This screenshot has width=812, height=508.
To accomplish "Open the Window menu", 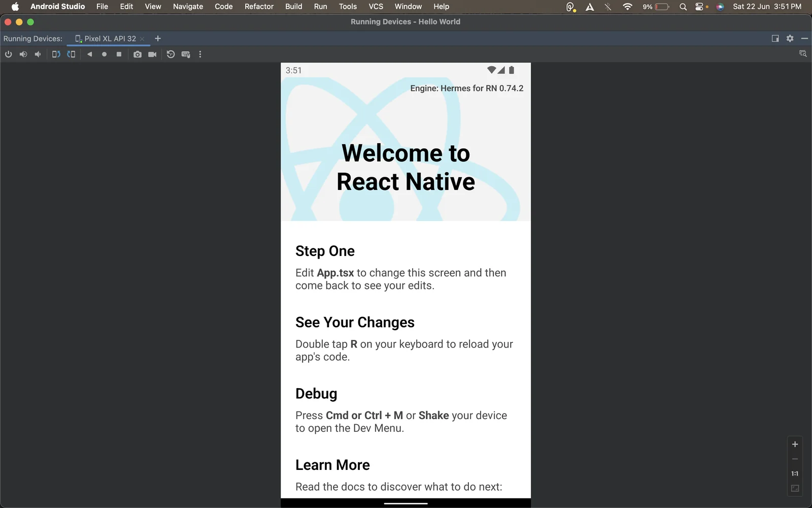I will (408, 7).
